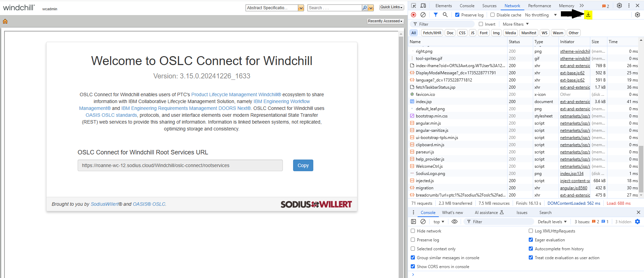Open the main DevTools settings gear
644x278 pixels.
pos(619,5)
